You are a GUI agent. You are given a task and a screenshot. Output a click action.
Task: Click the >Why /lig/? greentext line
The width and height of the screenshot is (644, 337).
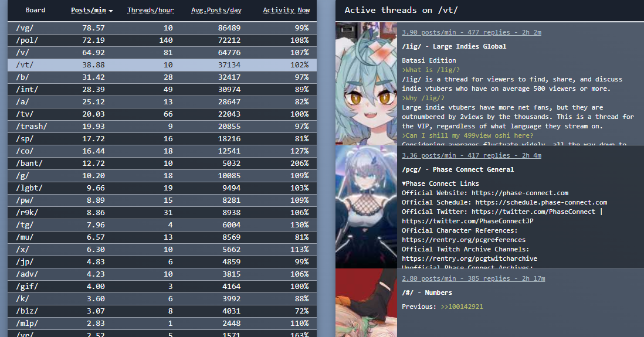click(x=423, y=98)
